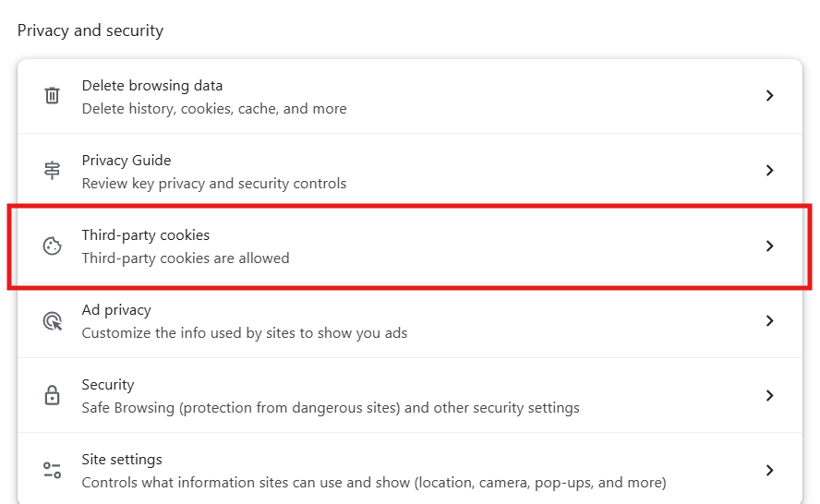Click the Privacy Guide signpost icon
This screenshot has width=820, height=504.
tap(53, 171)
